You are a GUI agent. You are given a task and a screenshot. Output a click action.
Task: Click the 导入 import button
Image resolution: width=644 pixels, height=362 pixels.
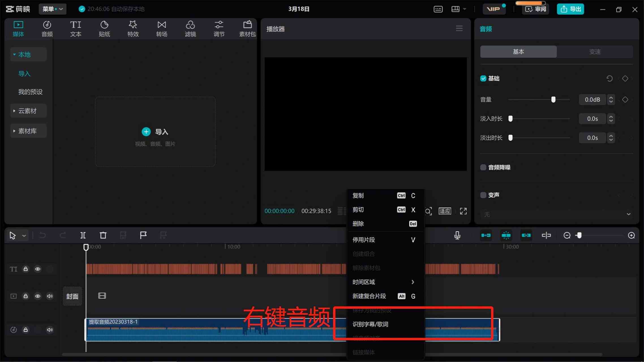[155, 132]
